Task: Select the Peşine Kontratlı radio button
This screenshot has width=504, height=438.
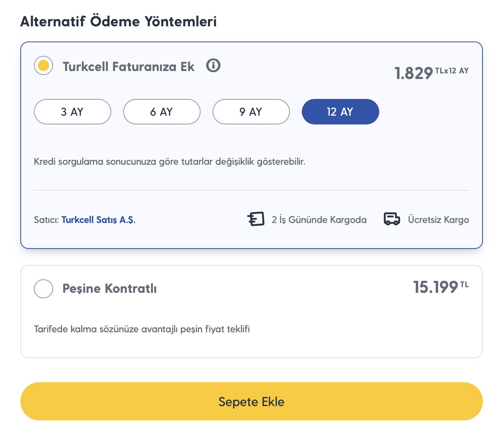Action: 43,288
